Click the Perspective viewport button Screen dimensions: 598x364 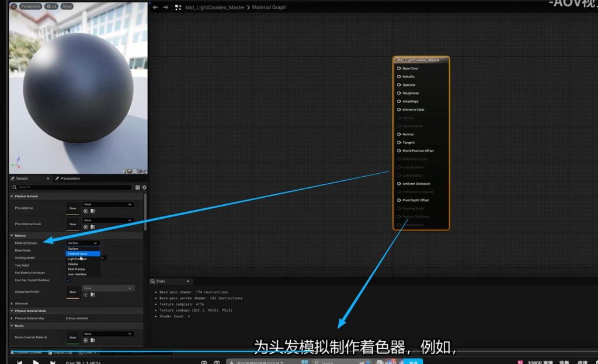pos(30,6)
